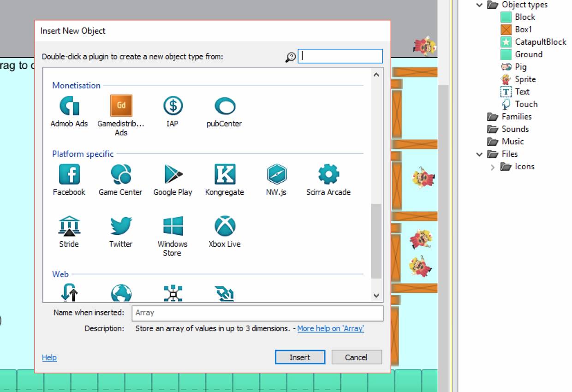Viewport: 572px width, 392px height.
Task: Open the Families folder
Action: [x=493, y=117]
